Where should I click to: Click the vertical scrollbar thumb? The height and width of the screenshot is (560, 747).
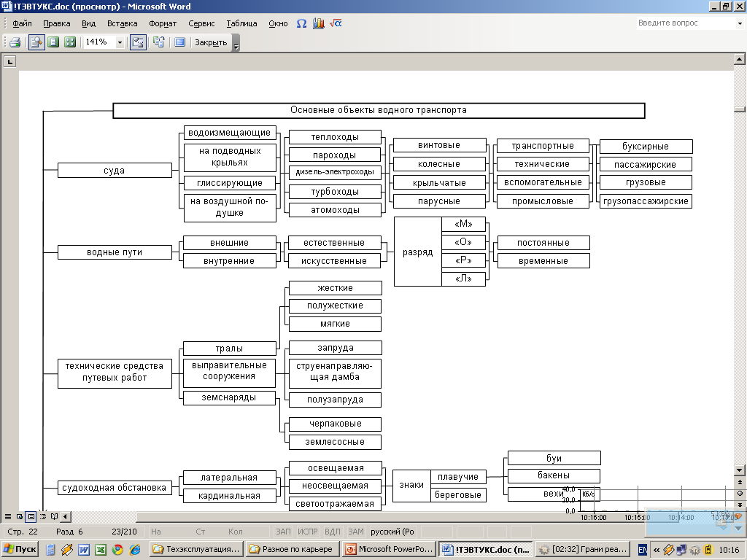[x=740, y=109]
